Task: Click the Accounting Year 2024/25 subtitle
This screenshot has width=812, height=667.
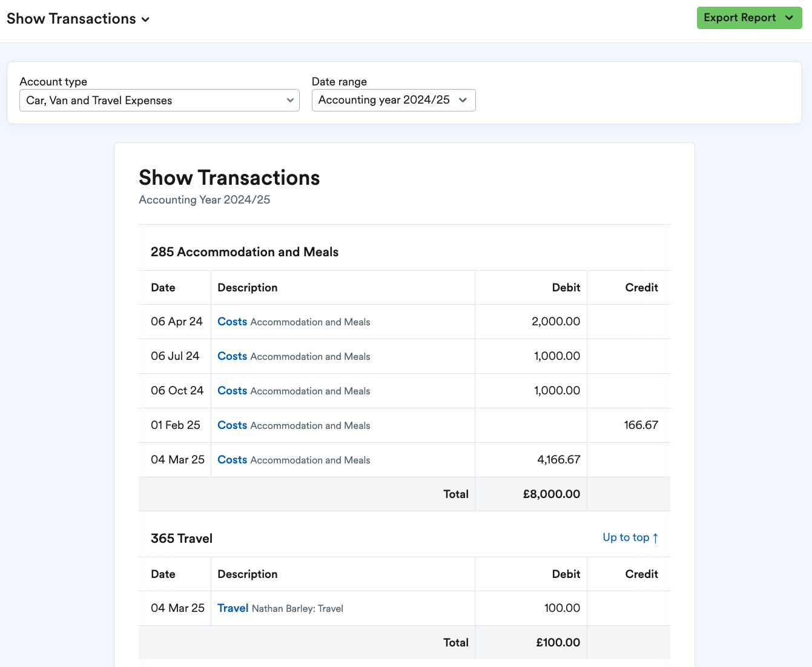Action: coord(205,200)
